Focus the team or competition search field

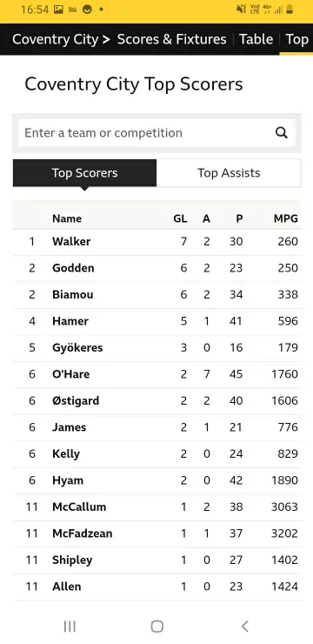[x=156, y=132]
